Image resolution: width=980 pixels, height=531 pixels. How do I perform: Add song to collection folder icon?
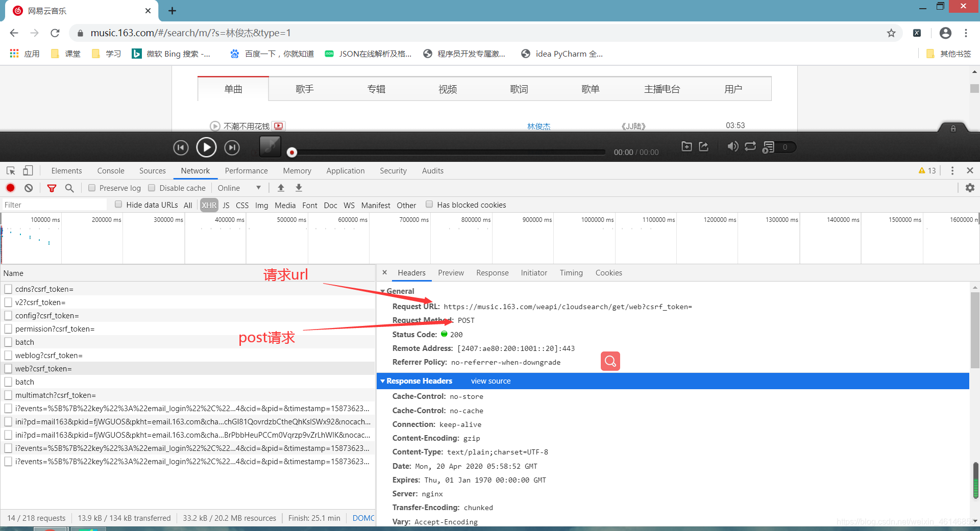click(x=687, y=147)
